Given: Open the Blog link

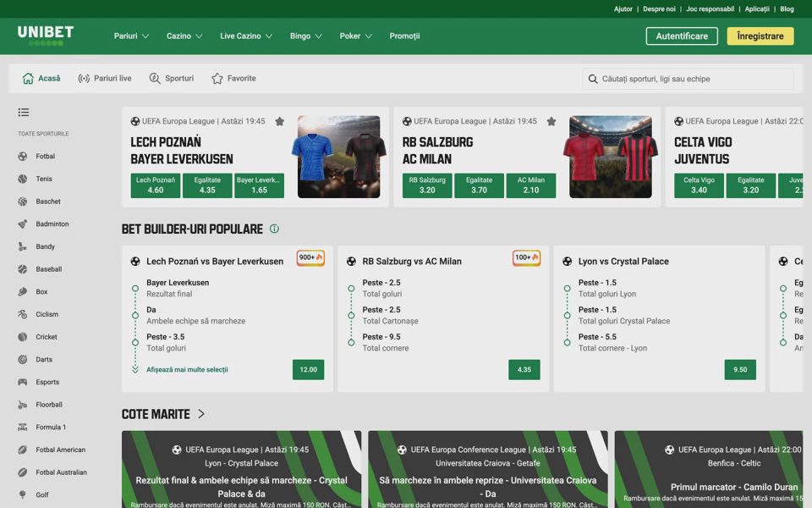Looking at the screenshot, I should coord(787,8).
